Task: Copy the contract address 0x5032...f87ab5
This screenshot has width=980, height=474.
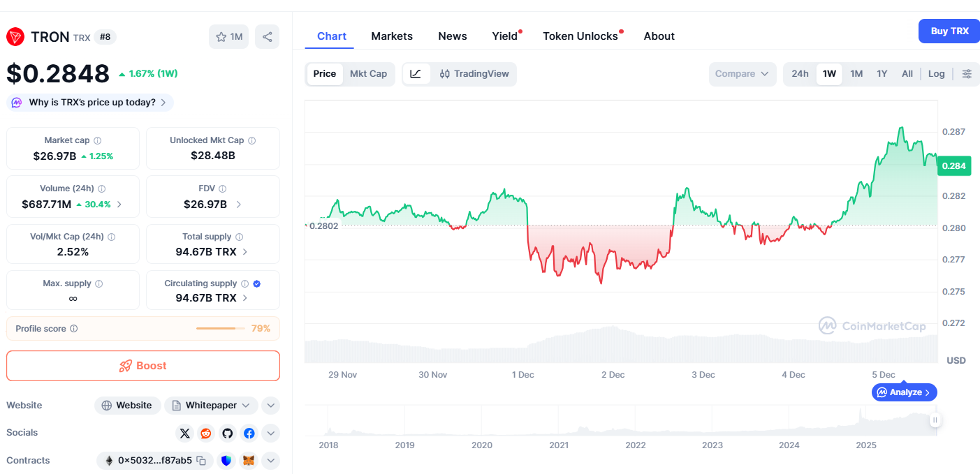Action: pos(201,461)
